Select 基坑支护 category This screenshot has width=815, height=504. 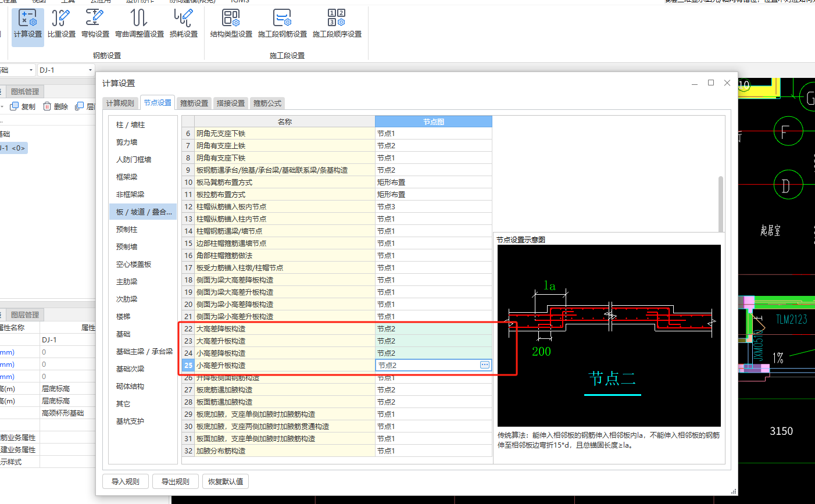(142, 421)
